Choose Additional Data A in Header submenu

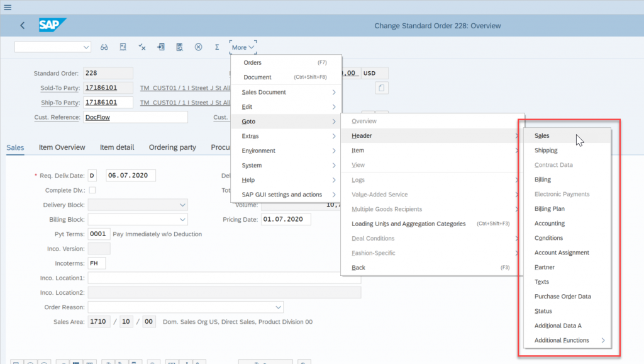(567, 326)
